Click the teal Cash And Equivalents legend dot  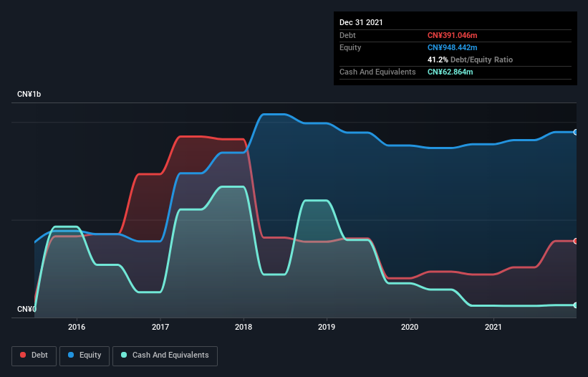[x=124, y=355]
